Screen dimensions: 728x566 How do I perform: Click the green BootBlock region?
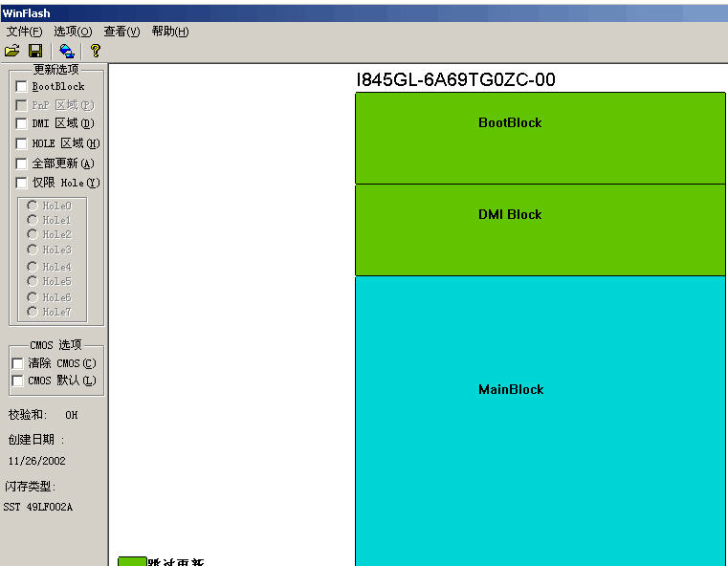coord(540,138)
